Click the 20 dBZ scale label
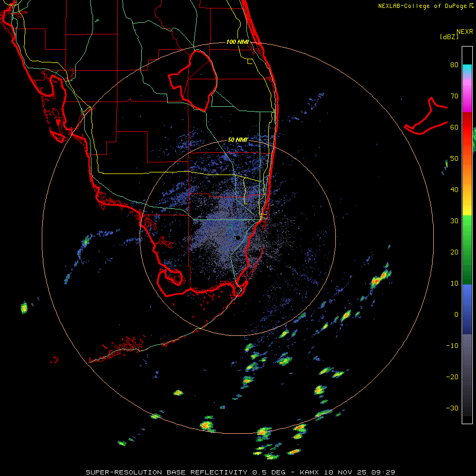 pos(454,252)
